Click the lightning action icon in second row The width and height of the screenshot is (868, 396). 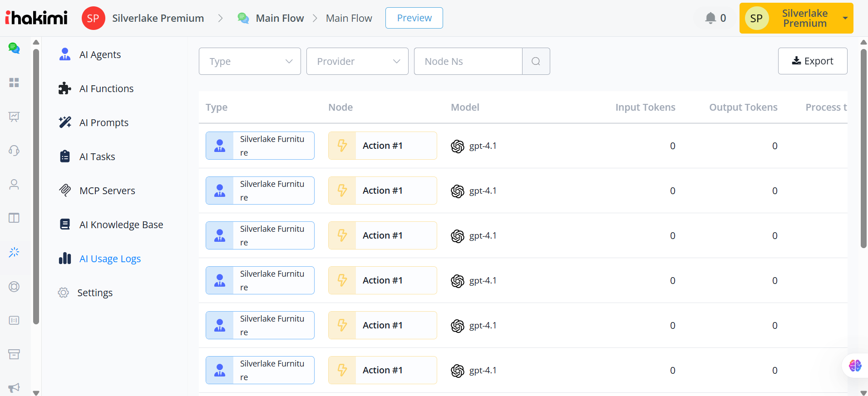pyautogui.click(x=342, y=191)
